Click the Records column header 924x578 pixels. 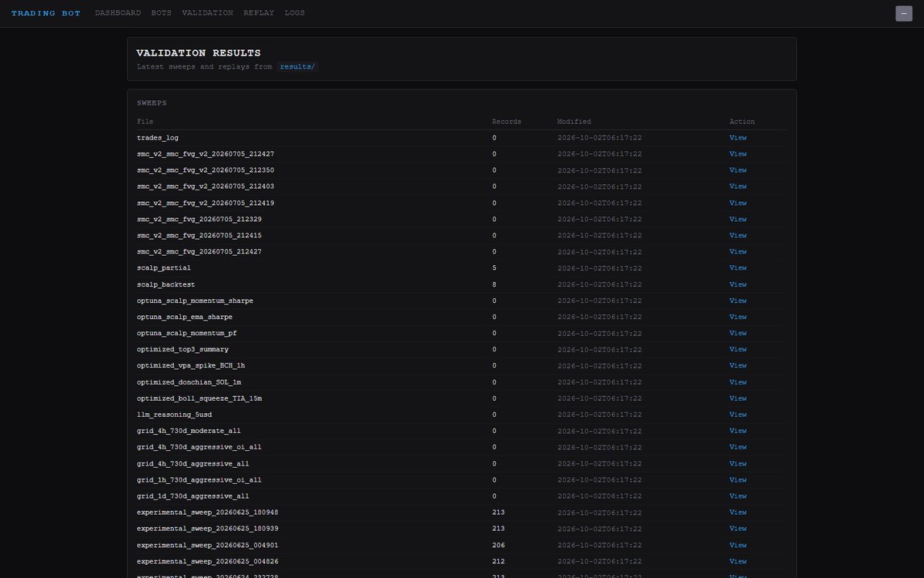click(507, 122)
